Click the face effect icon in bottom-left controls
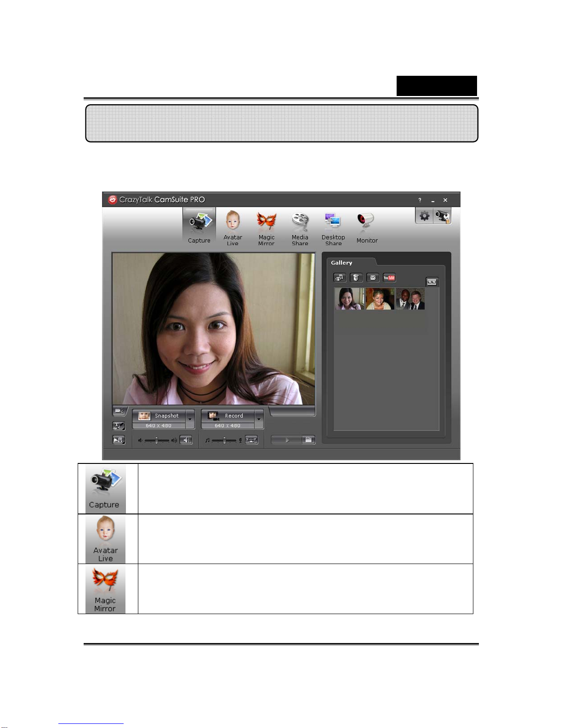 tap(119, 440)
